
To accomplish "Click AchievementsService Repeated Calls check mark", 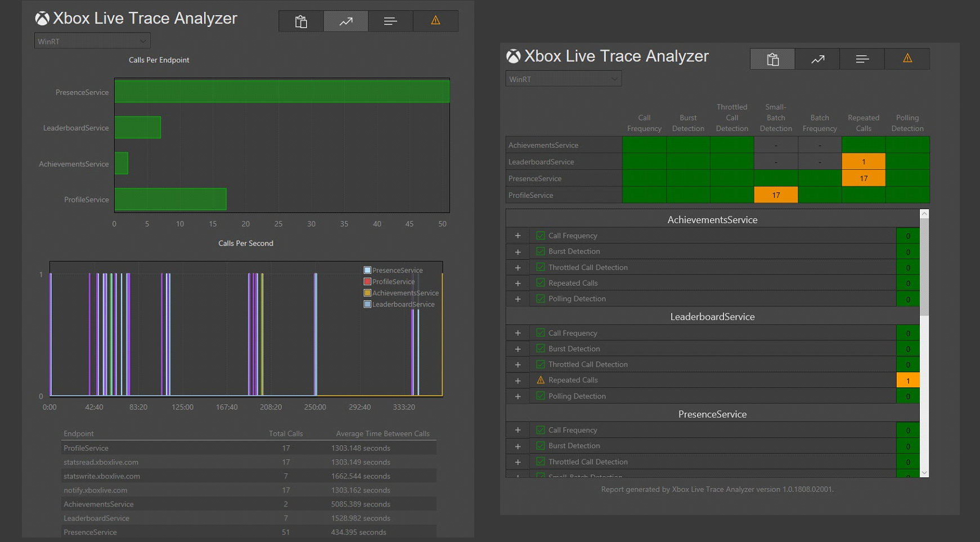I will [x=541, y=283].
